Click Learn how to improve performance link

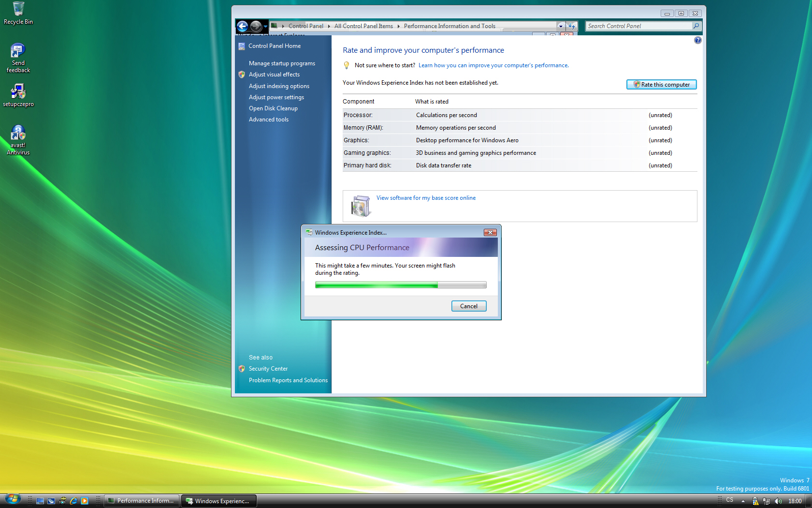coord(493,65)
